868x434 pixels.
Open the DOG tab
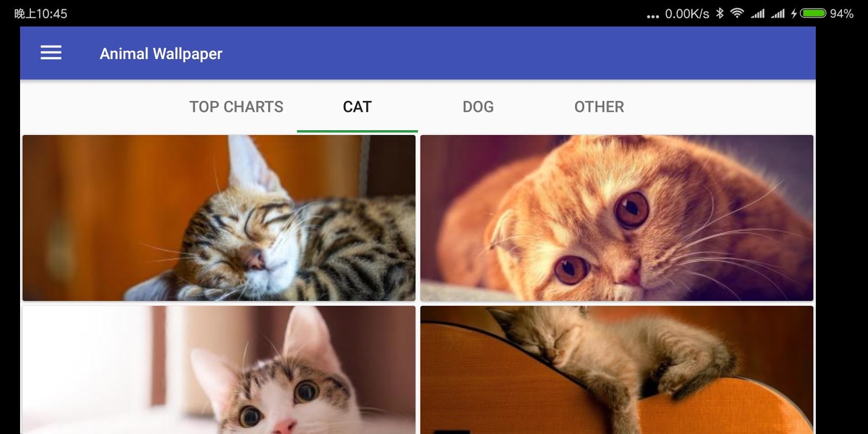tap(478, 107)
